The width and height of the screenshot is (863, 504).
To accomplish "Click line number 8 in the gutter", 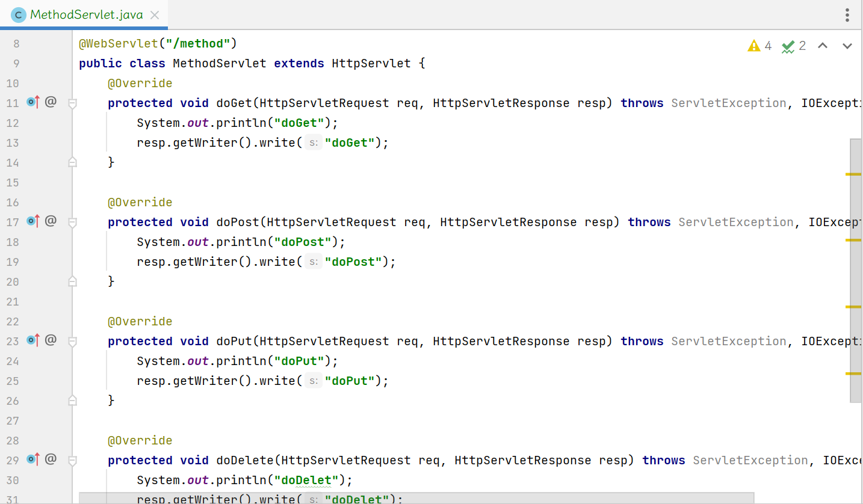I will click(16, 43).
